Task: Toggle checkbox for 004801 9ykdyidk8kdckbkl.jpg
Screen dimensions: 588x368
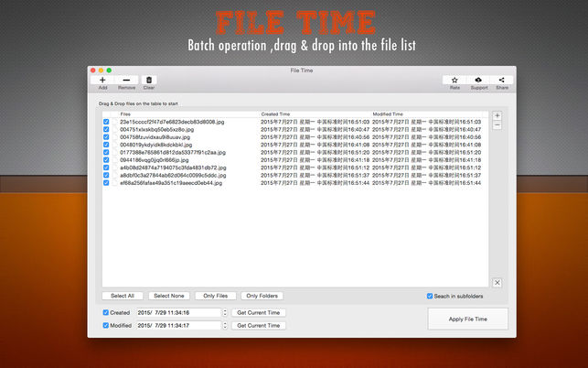Action: tap(106, 145)
